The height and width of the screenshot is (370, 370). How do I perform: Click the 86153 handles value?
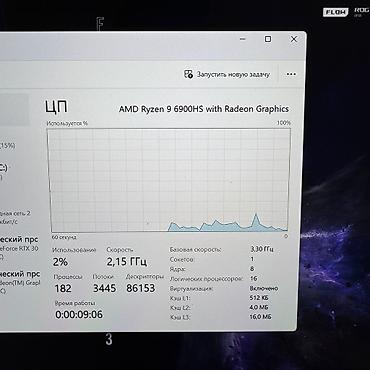[x=141, y=288]
